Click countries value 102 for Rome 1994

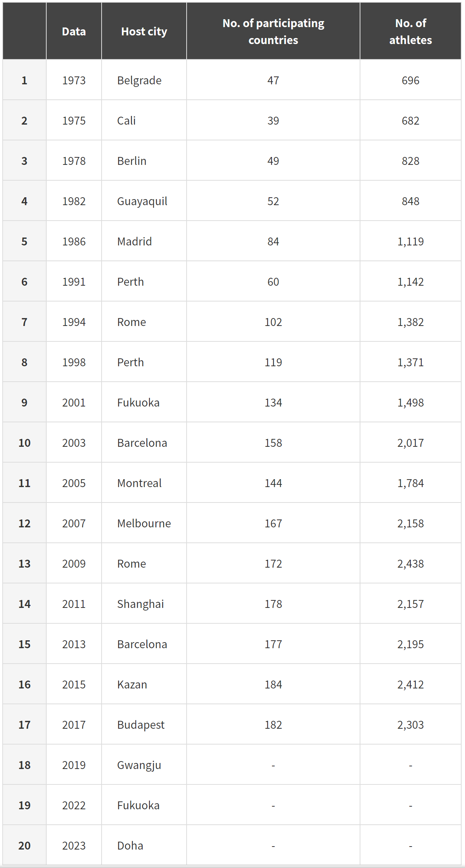[273, 322]
